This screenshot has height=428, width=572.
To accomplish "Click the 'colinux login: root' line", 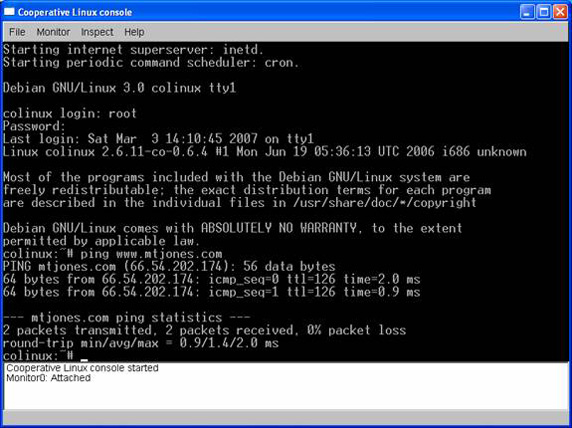I will [70, 113].
